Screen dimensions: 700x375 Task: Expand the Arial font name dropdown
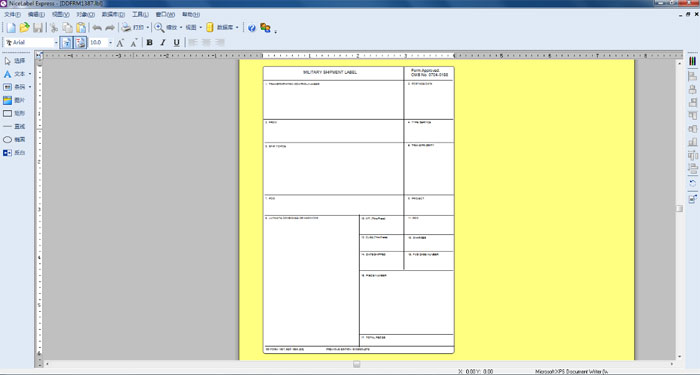pyautogui.click(x=56, y=42)
